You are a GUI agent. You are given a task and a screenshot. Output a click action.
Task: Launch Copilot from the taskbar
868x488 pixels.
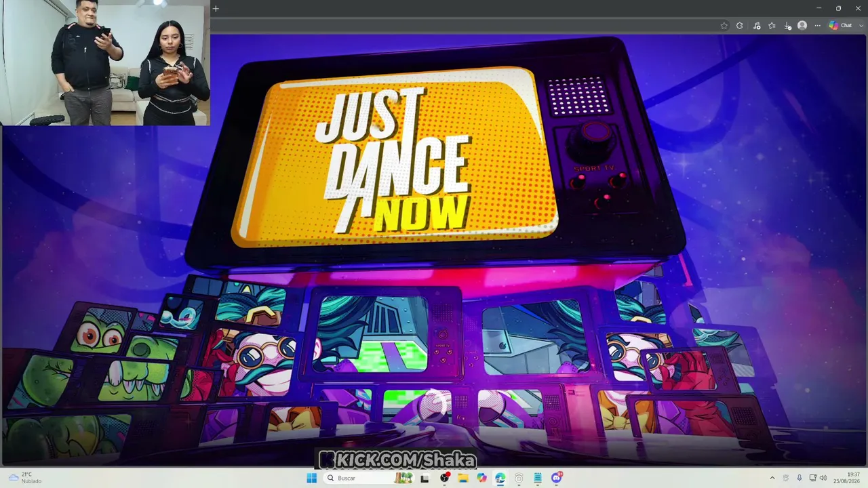pos(481,478)
